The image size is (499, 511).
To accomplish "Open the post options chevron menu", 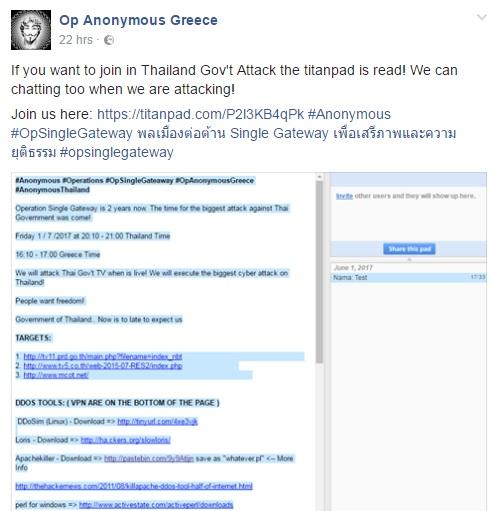I will tap(482, 17).
